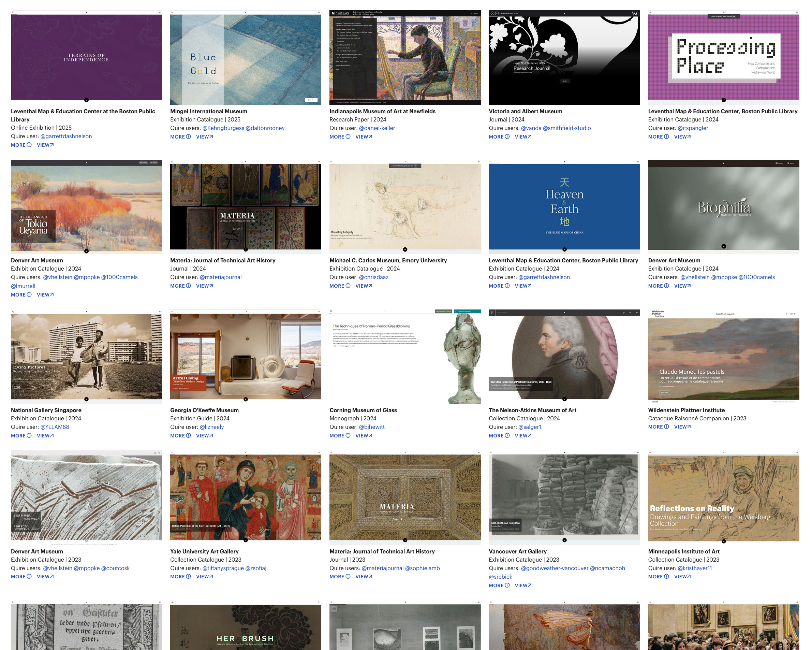Open the Blue Gold exhibition thumbnail

[246, 57]
